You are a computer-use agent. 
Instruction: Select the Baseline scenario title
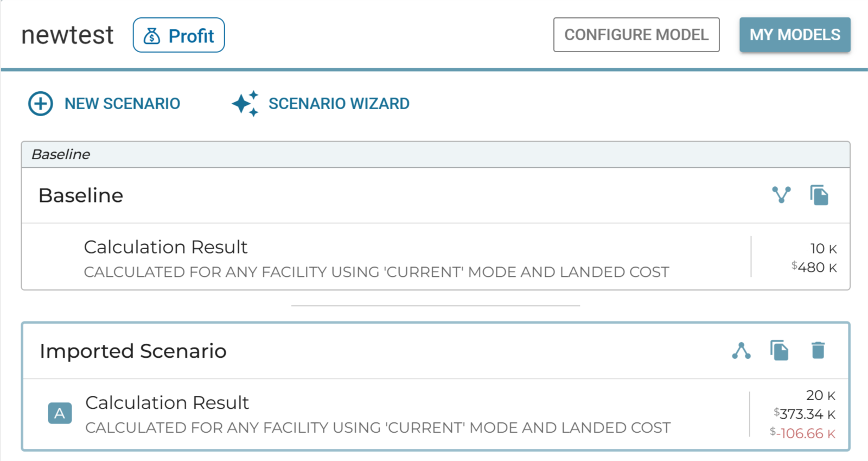tap(81, 195)
